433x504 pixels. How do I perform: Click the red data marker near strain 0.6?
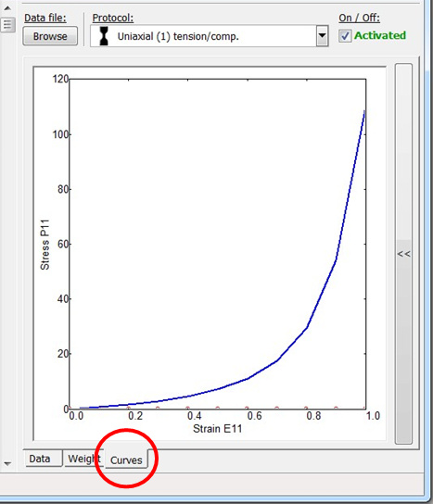(247, 409)
